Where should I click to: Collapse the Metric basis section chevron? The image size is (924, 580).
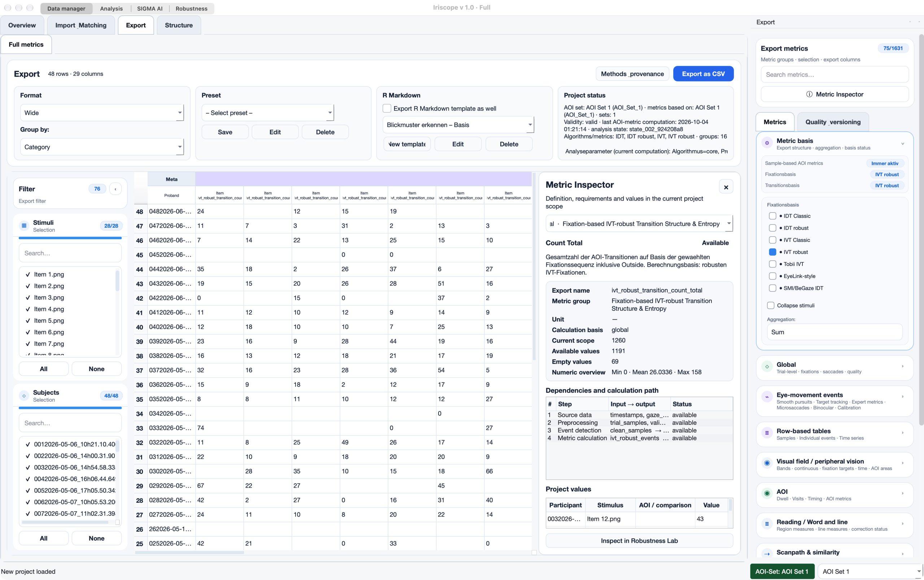click(902, 143)
